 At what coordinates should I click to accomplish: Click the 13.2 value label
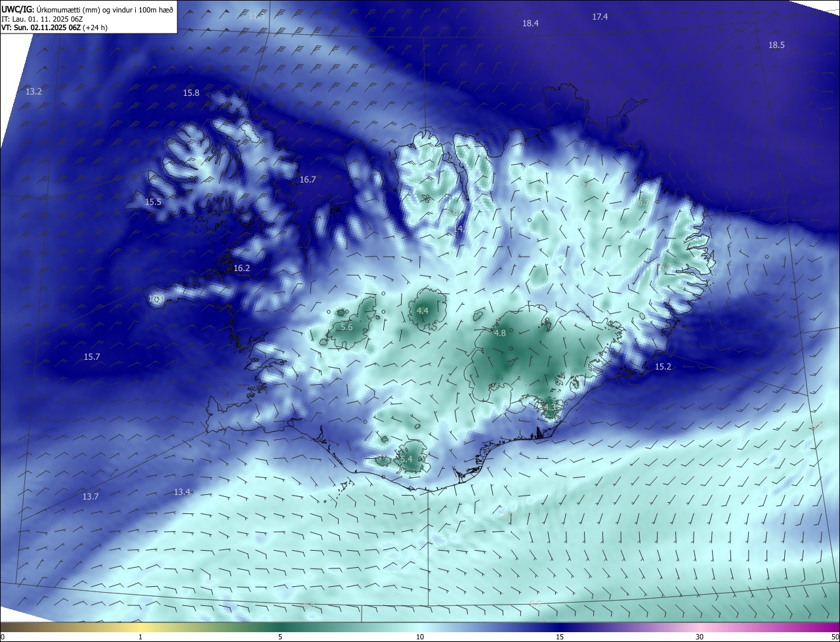33,91
